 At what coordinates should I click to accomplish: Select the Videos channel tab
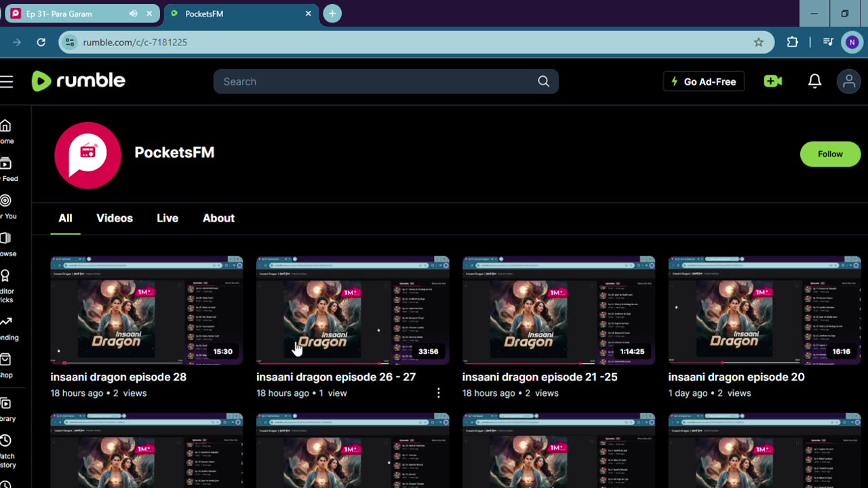(x=115, y=218)
